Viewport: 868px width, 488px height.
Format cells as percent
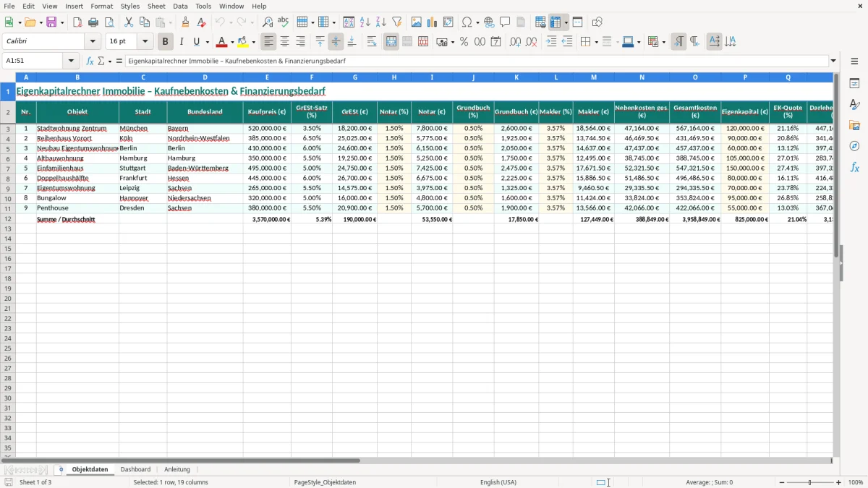coord(464,42)
